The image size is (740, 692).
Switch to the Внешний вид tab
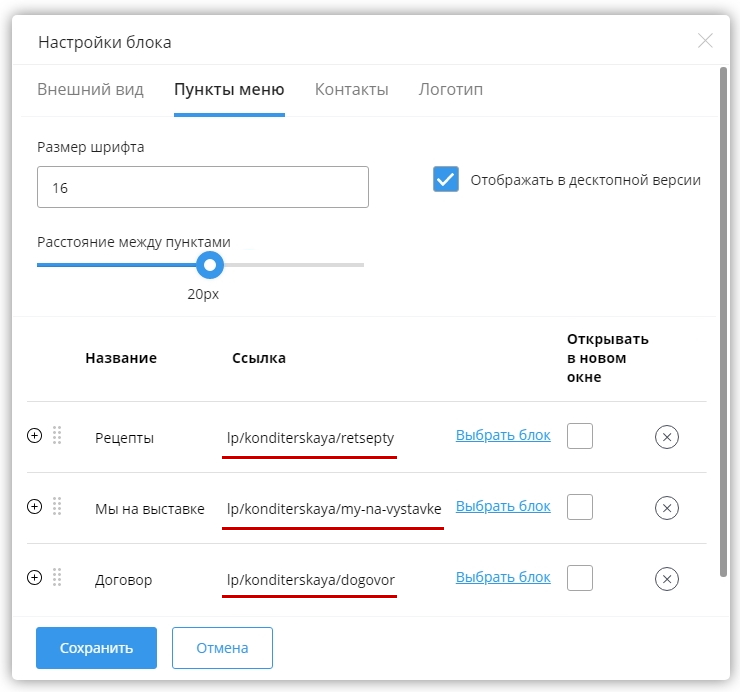[90, 90]
